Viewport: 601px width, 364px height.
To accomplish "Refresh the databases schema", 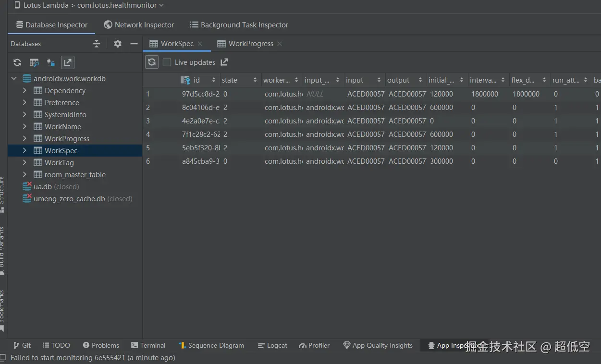I will point(17,62).
